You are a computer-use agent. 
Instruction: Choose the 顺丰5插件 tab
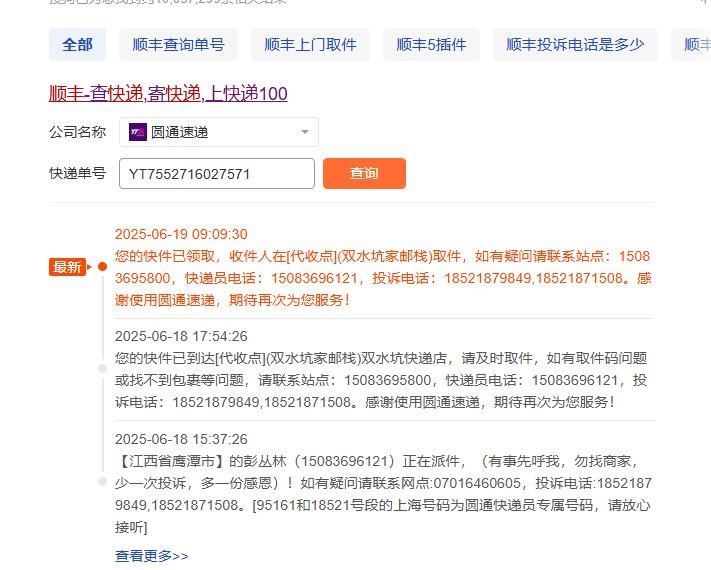click(431, 44)
